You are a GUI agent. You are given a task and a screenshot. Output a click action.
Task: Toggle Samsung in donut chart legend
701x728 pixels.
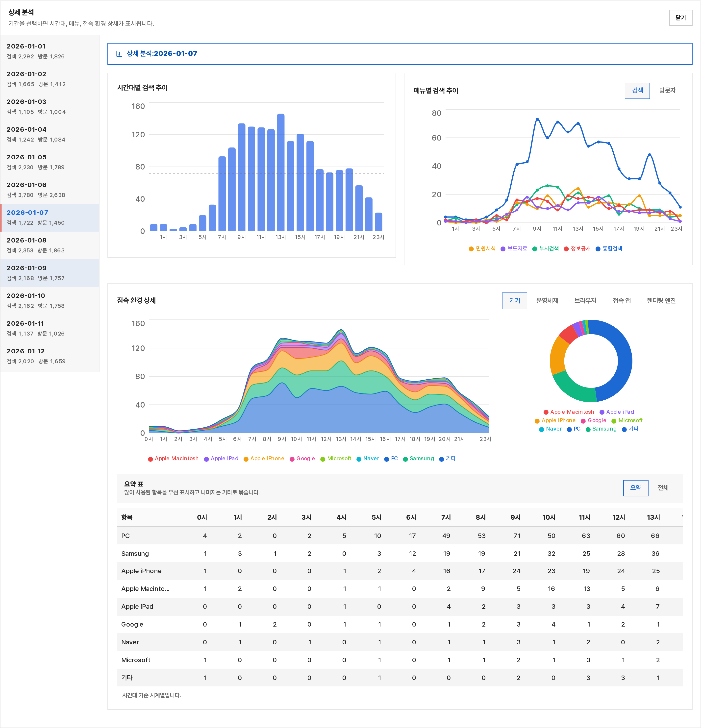tap(601, 429)
